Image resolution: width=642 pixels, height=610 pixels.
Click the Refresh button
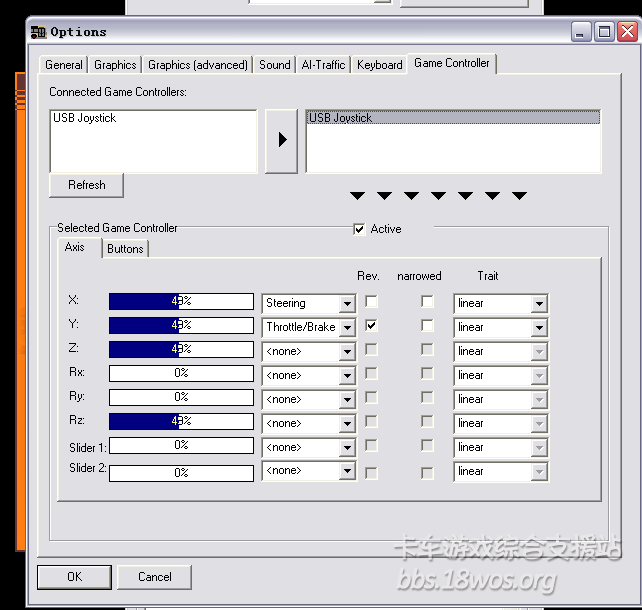pyautogui.click(x=86, y=185)
